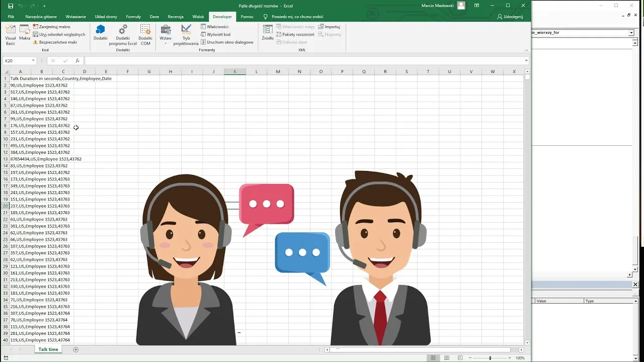
Task: Open Dodatki COM dialog
Action: (145, 34)
